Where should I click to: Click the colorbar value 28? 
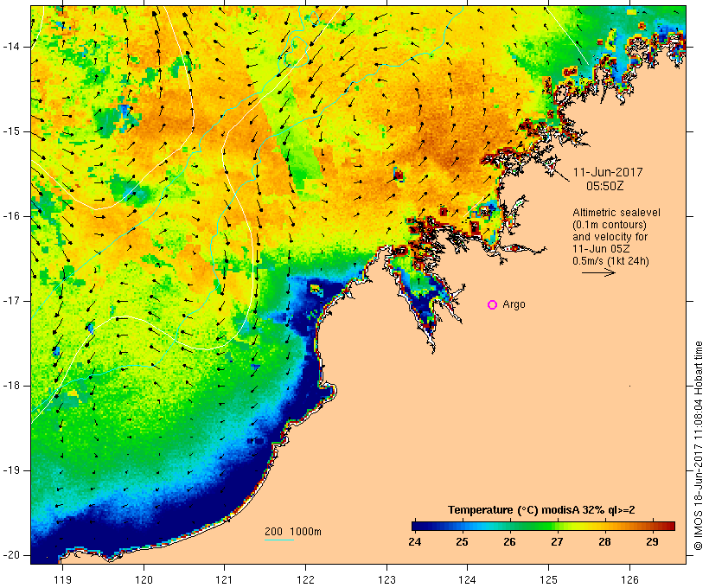pyautogui.click(x=604, y=542)
